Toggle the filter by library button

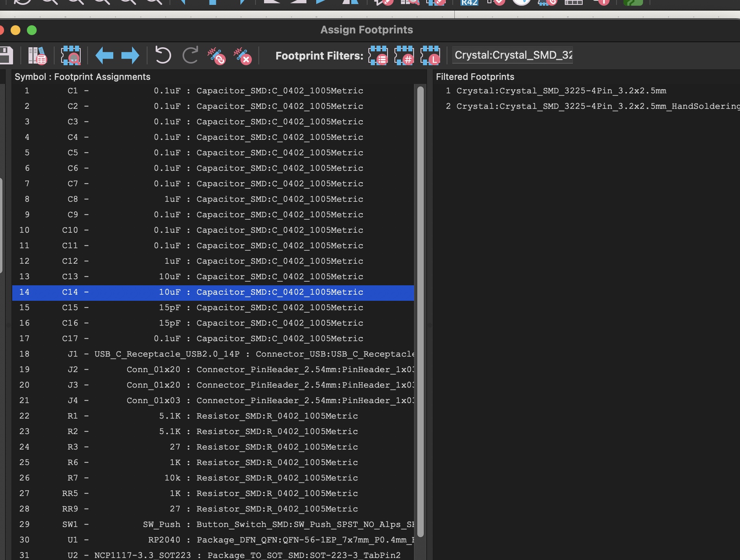430,55
